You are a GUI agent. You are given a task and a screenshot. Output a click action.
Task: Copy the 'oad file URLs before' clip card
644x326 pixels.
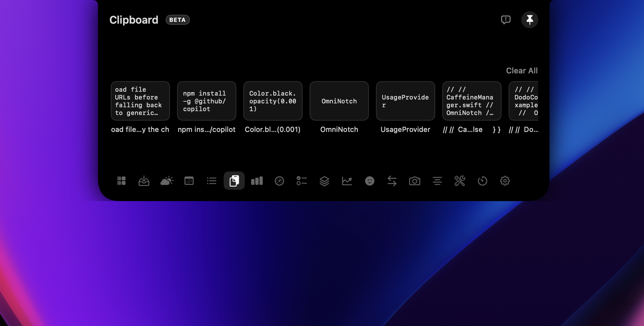tap(140, 101)
